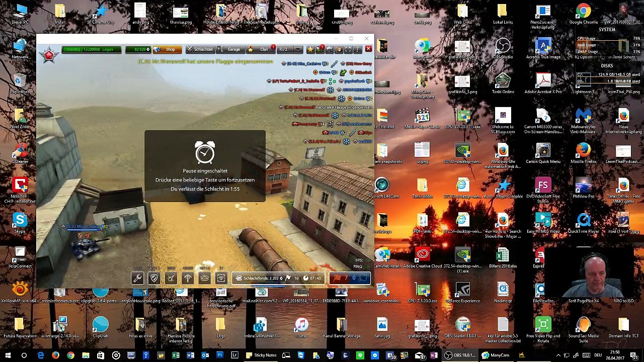Image resolution: width=644 pixels, height=362 pixels.
Task: Open the Schlachten battle list
Action: coord(199,49)
